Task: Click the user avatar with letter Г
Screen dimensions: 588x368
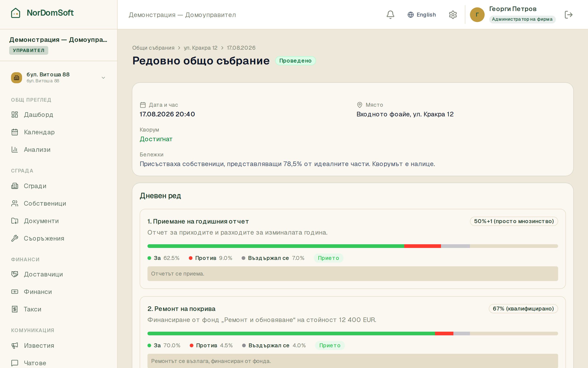Action: tap(477, 14)
